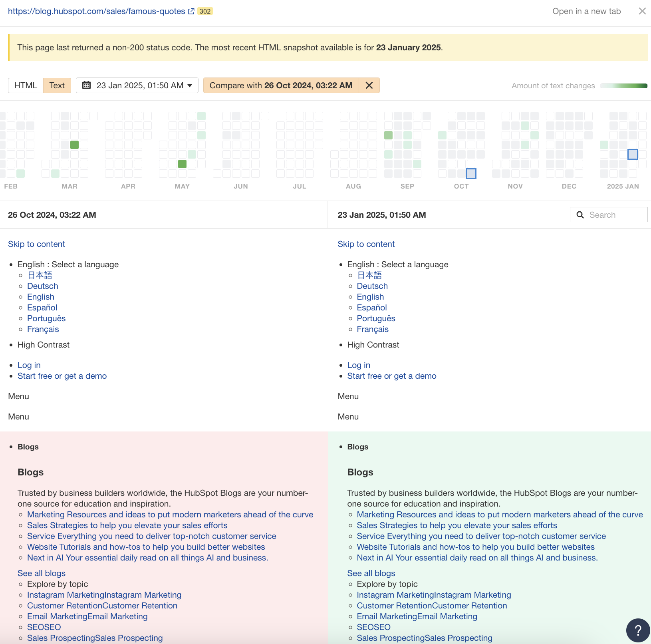Click SEOSEO link in right pane
This screenshot has height=644, width=651.
click(x=373, y=627)
